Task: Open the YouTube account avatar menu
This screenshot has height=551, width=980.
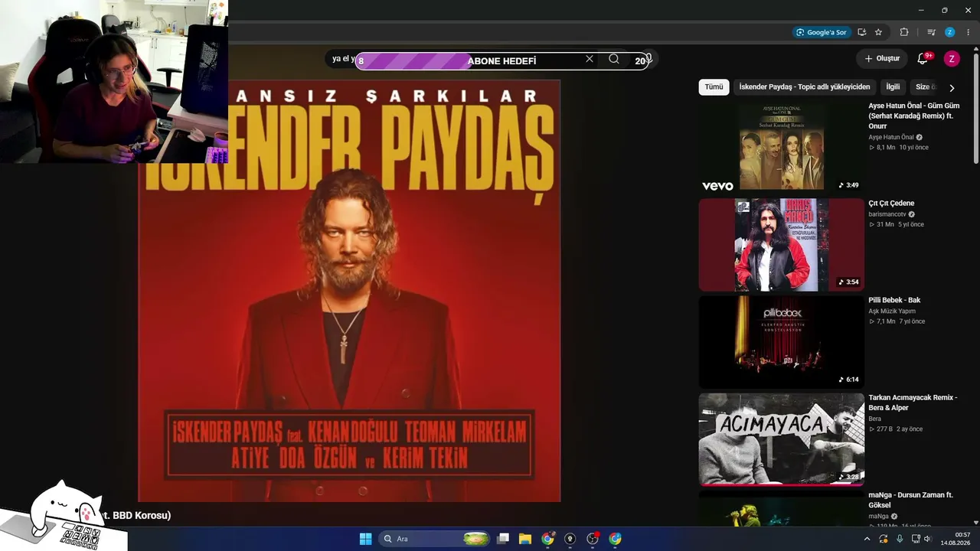Action: pyautogui.click(x=952, y=59)
